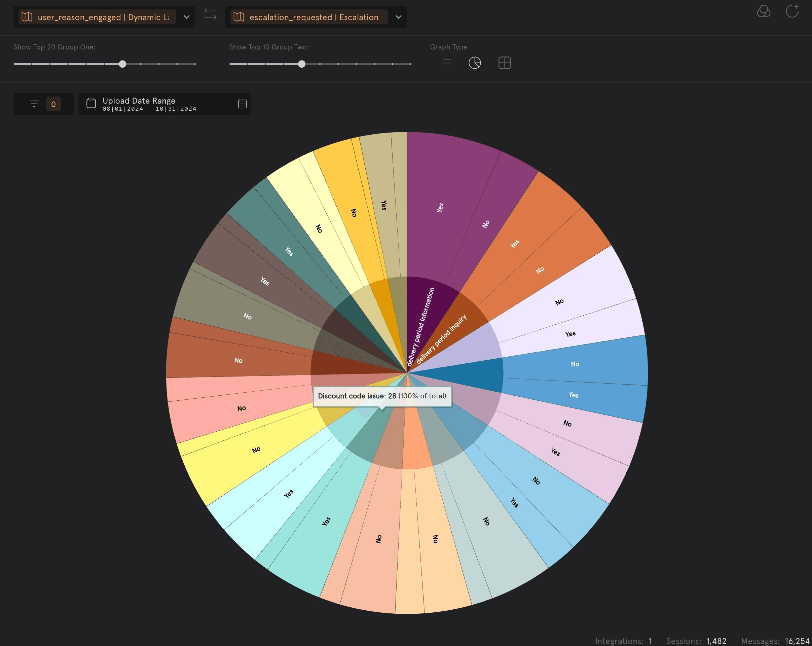Click the Group Two slider handle
Image resolution: width=812 pixels, height=646 pixels.
click(x=302, y=64)
